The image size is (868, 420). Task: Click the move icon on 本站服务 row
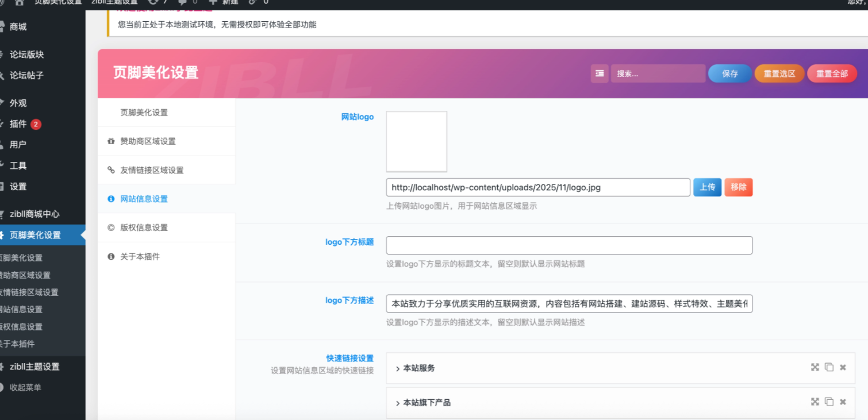[815, 368]
